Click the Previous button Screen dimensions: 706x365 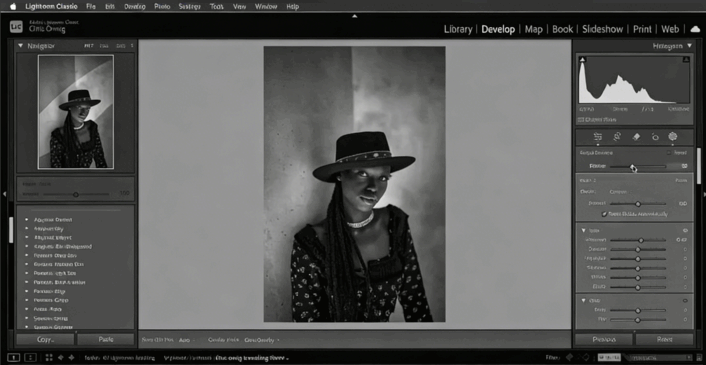(x=604, y=339)
